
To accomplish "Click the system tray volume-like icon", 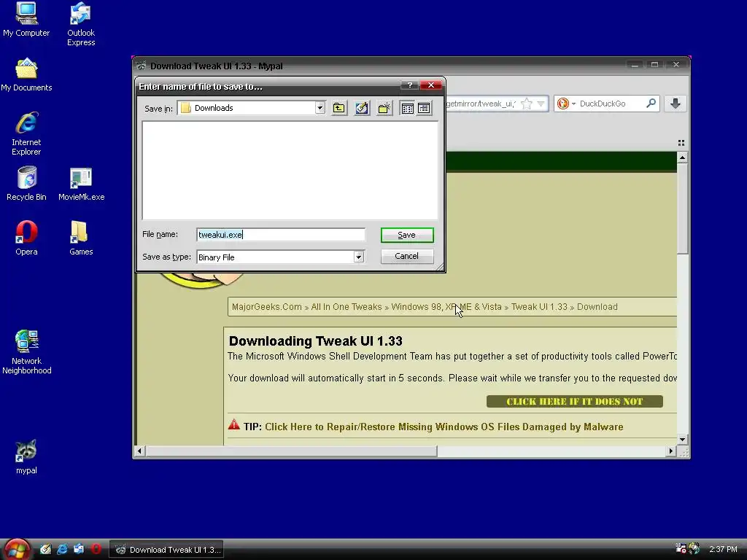I will click(x=694, y=548).
